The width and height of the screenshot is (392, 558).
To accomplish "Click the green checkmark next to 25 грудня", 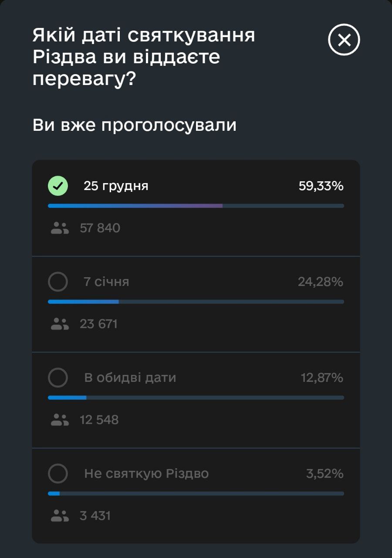I will [58, 186].
